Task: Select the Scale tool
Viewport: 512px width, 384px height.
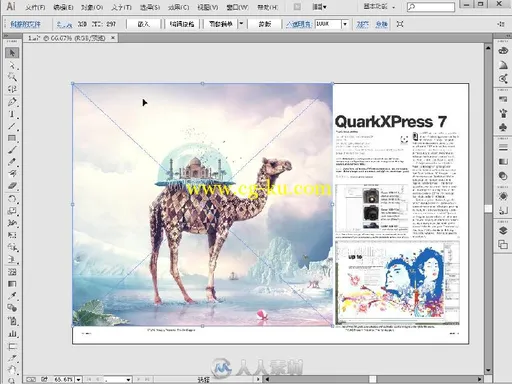Action: click(x=12, y=211)
